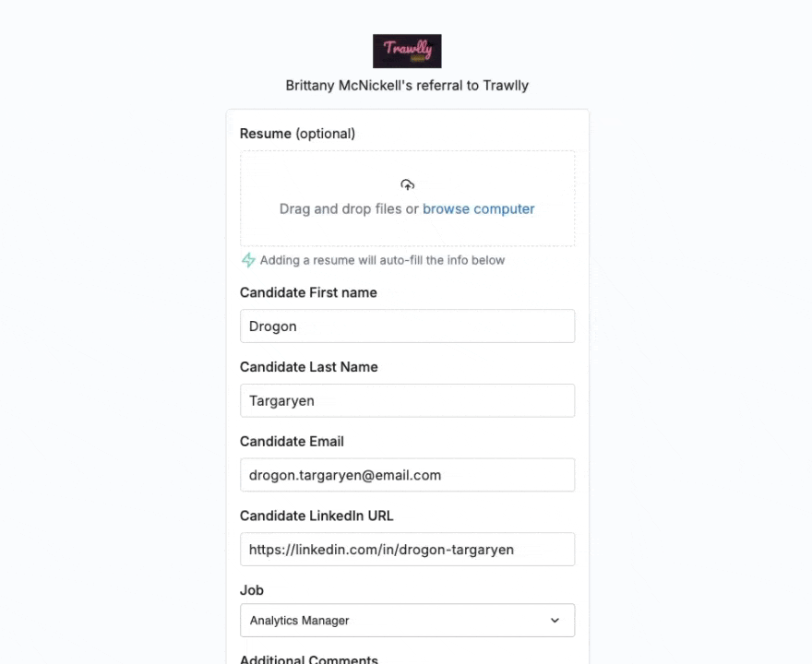Open the browse computer link
The image size is (812, 664).
(x=478, y=208)
